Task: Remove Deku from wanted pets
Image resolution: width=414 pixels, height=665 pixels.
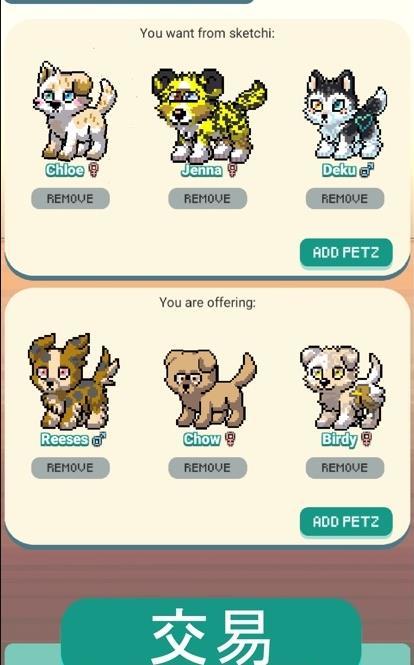Action: pos(345,198)
